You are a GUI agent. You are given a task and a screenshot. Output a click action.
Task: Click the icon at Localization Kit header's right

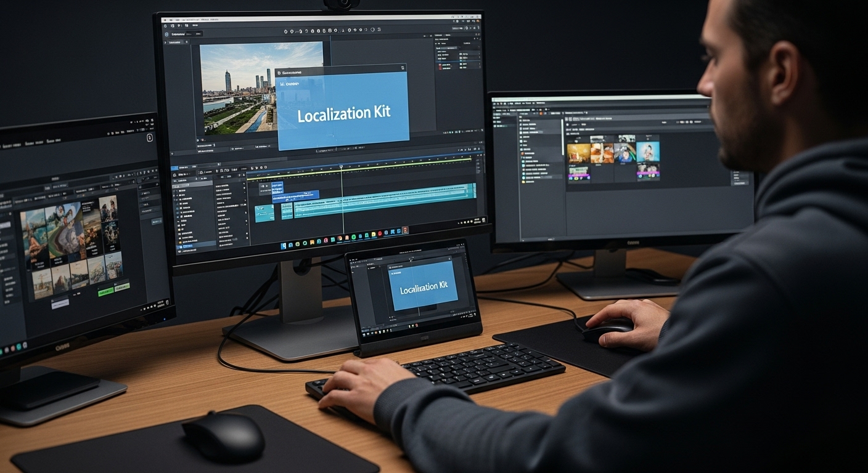tap(402, 68)
